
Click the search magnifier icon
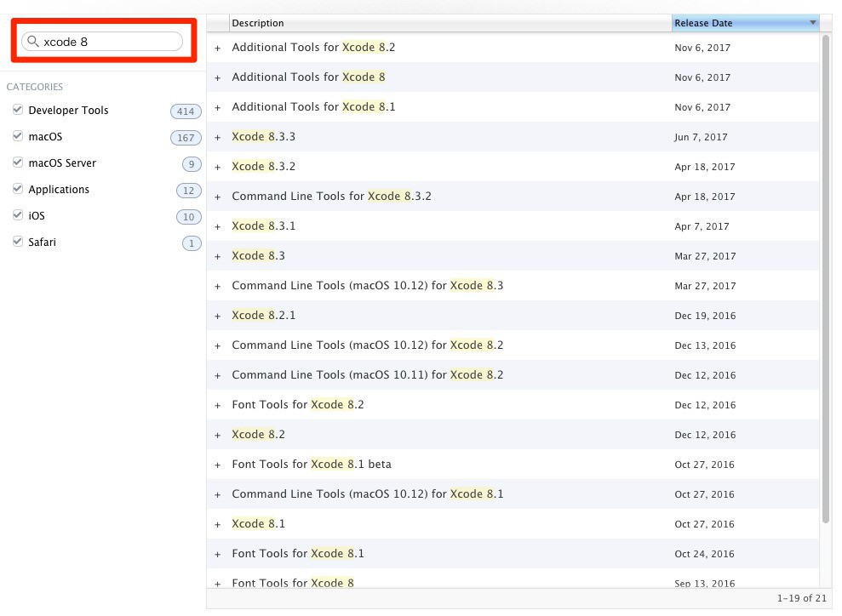pyautogui.click(x=32, y=42)
